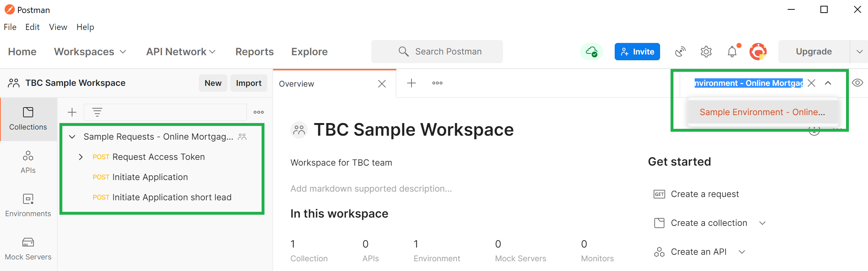Click the Invite button
The width and height of the screenshot is (868, 271).
(x=637, y=52)
